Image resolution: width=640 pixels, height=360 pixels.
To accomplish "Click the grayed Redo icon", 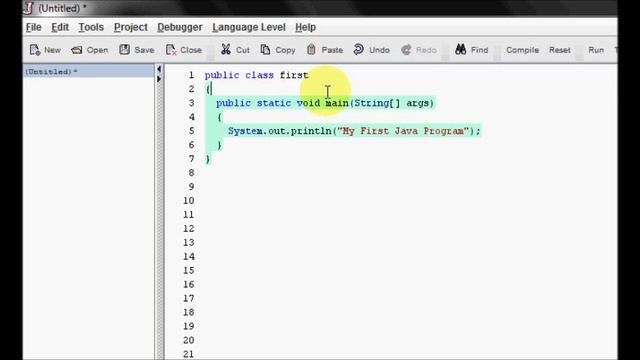I will 406,50.
